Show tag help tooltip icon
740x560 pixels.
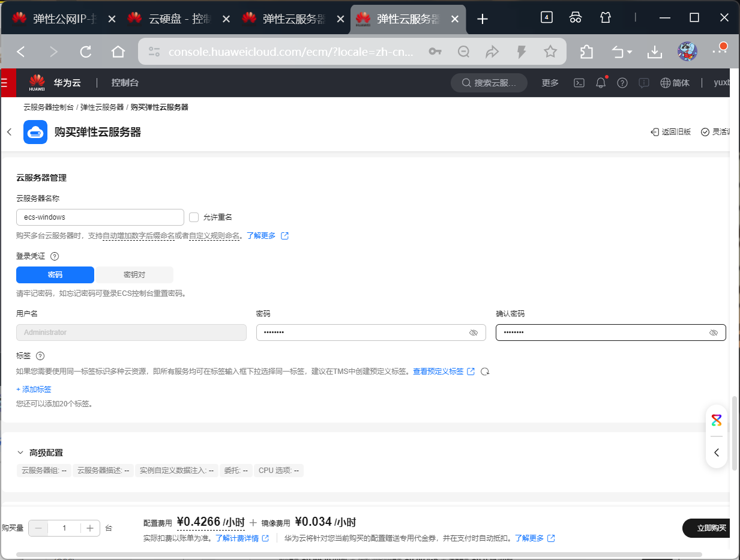41,356
